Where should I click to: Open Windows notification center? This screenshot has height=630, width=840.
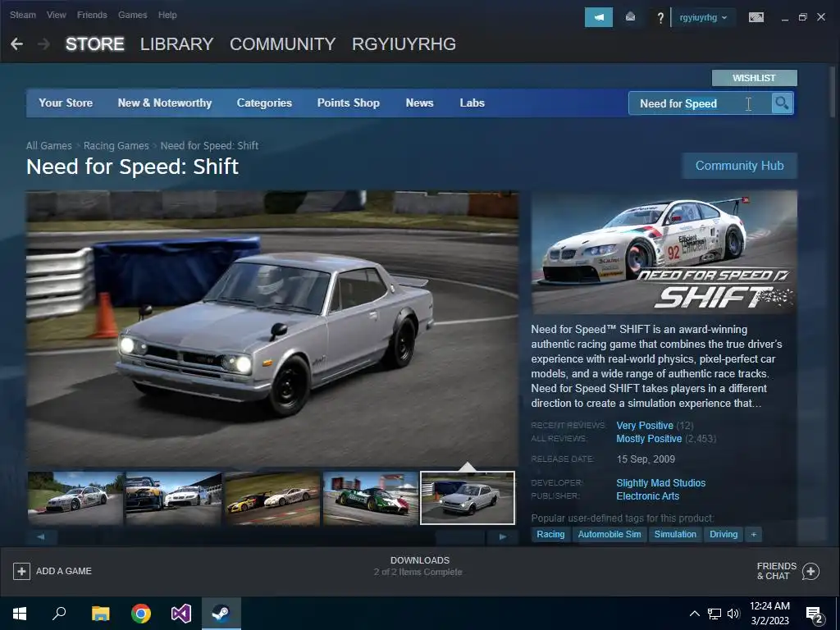(815, 615)
